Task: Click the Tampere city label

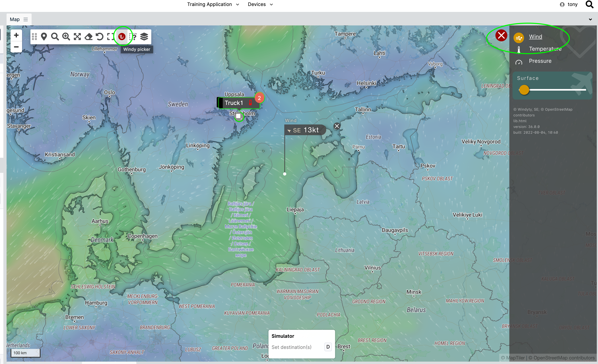Action: point(345,34)
